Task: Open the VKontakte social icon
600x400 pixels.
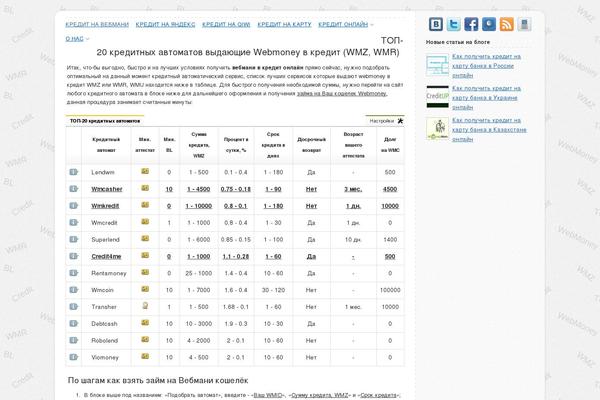Action: (x=435, y=24)
